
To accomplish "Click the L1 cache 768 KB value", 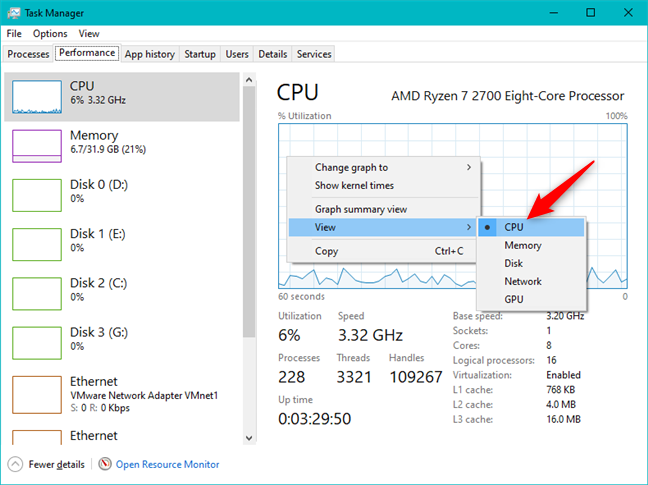I will coord(560,390).
